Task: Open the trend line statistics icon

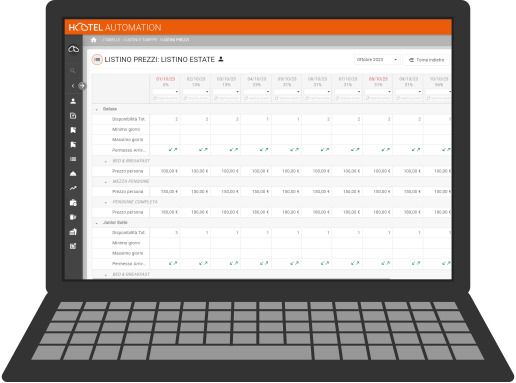Action: point(73,188)
